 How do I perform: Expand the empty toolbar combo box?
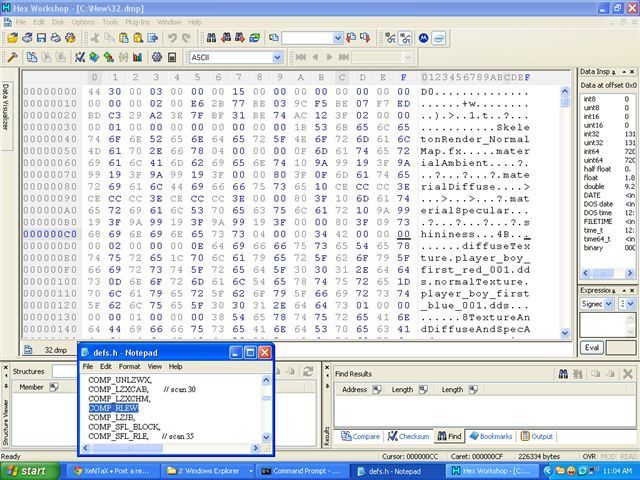coord(337,38)
